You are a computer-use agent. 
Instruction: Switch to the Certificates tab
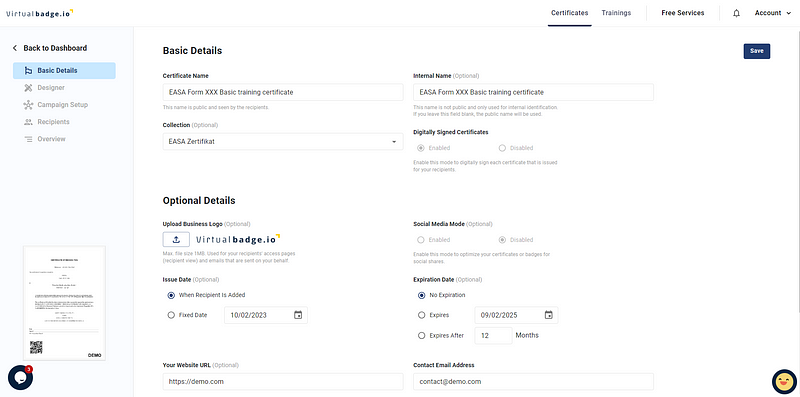569,13
